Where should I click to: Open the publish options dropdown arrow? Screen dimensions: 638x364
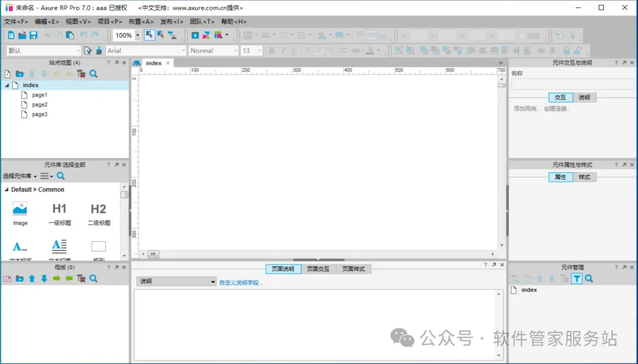227,35
